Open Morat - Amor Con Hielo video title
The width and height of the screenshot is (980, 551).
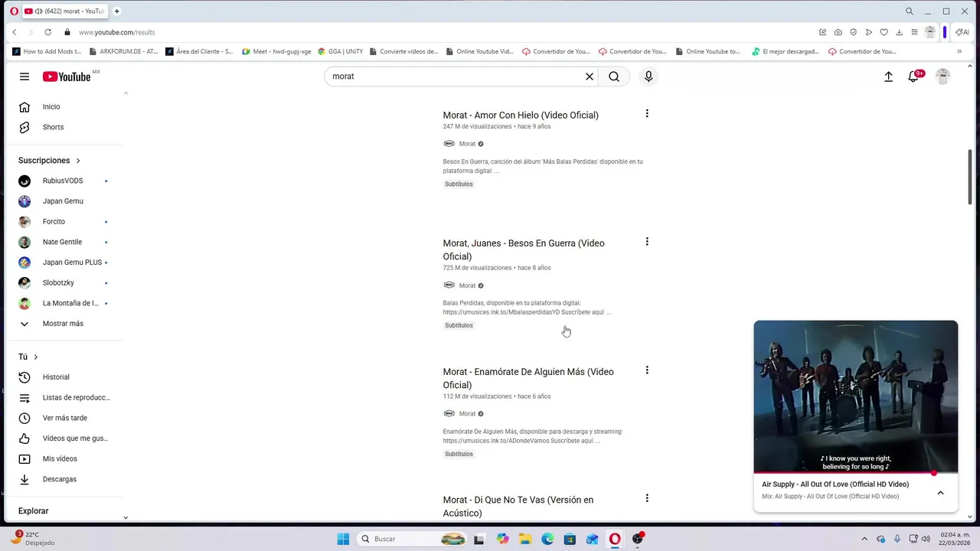[521, 116]
